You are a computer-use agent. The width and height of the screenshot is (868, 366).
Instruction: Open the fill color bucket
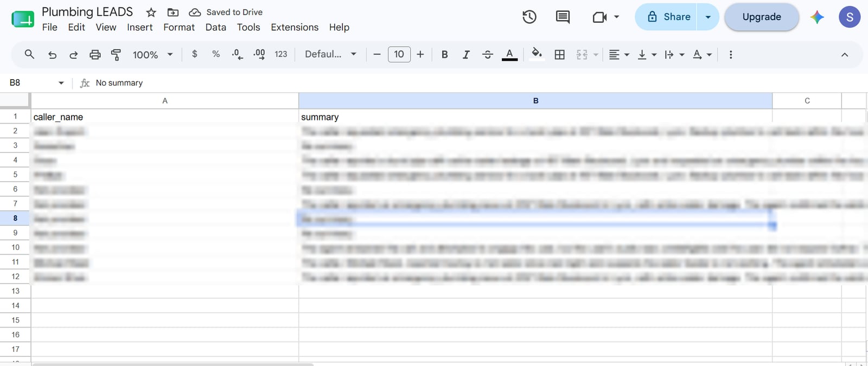537,54
